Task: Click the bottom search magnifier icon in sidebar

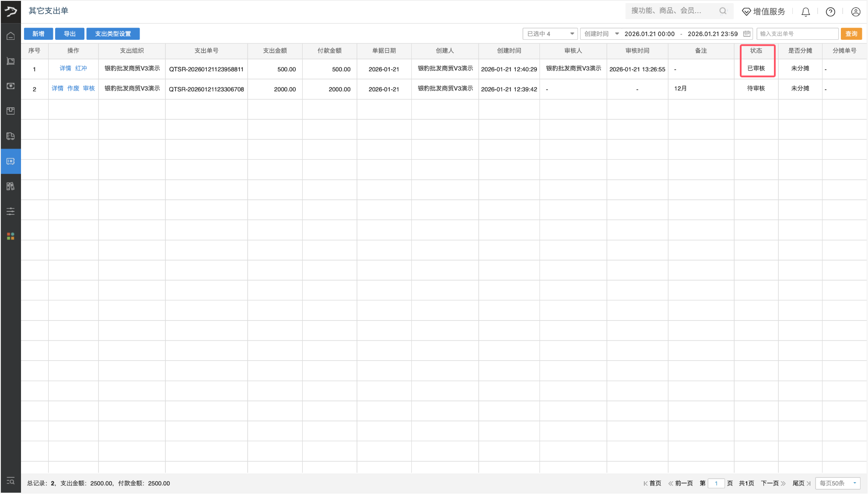Action: [10, 481]
